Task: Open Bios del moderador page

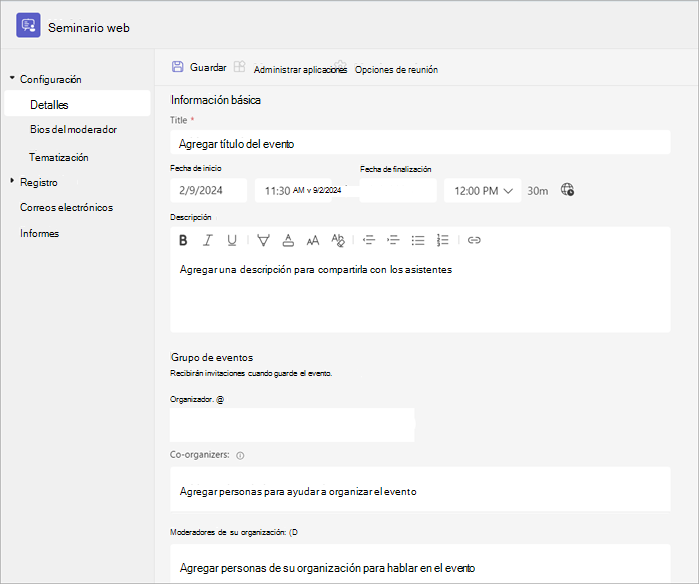Action: pyautogui.click(x=74, y=130)
